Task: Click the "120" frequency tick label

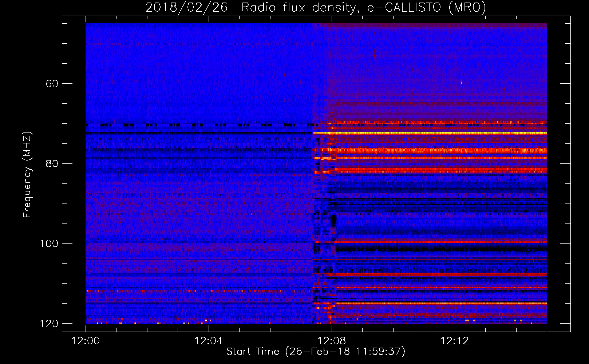Action: 49,324
